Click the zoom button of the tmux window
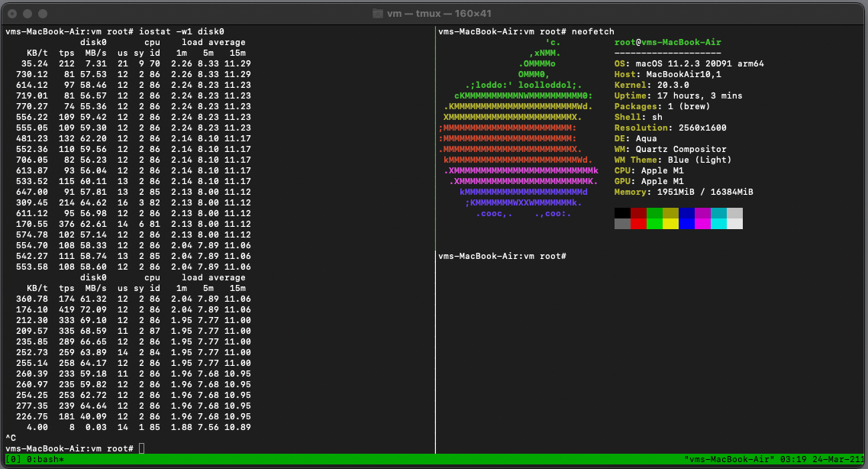 (43, 13)
